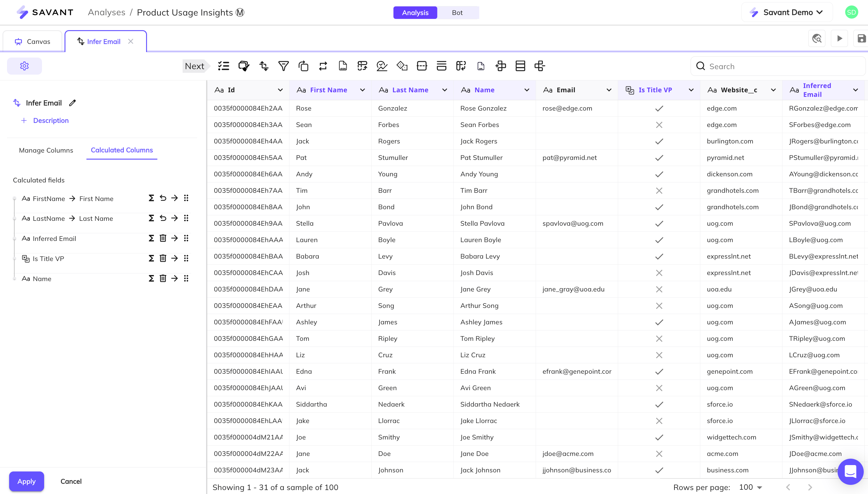Click the Is Title VP cross for Tim Barr
868x494 pixels.
tap(659, 190)
